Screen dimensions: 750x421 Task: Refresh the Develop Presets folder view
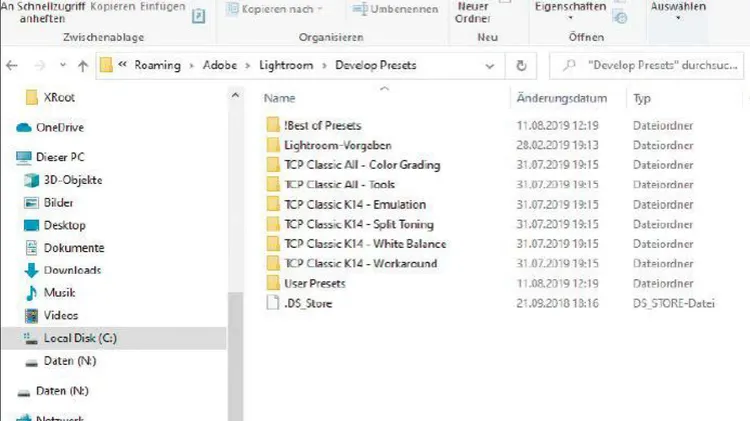(x=521, y=66)
